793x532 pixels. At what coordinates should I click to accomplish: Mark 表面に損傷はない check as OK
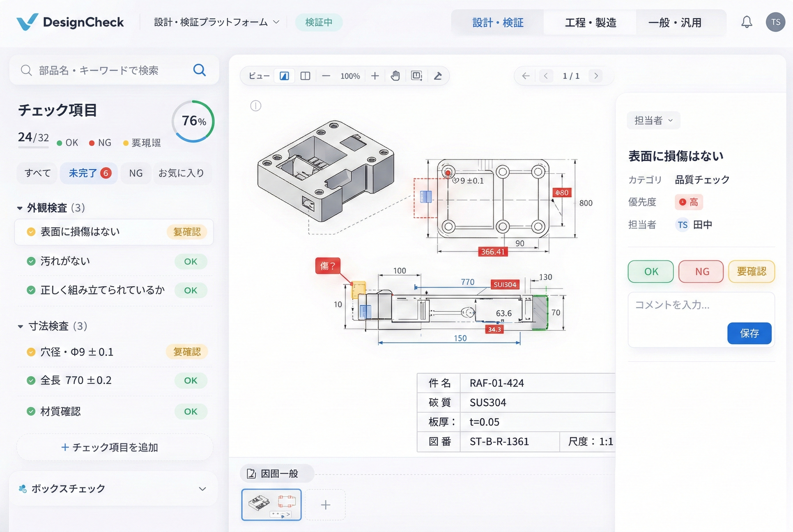point(651,271)
